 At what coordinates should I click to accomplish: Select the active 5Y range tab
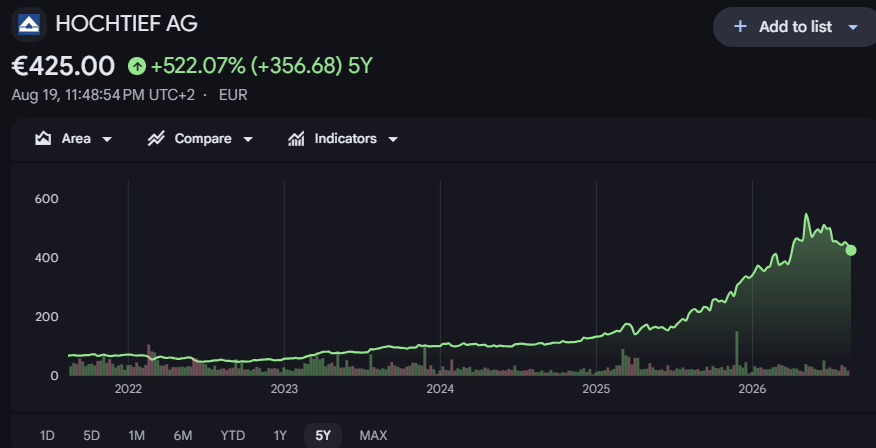(x=323, y=436)
